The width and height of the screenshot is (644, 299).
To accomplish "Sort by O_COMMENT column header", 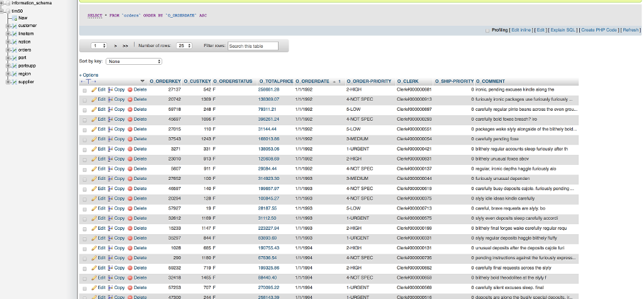I will pos(491,81).
